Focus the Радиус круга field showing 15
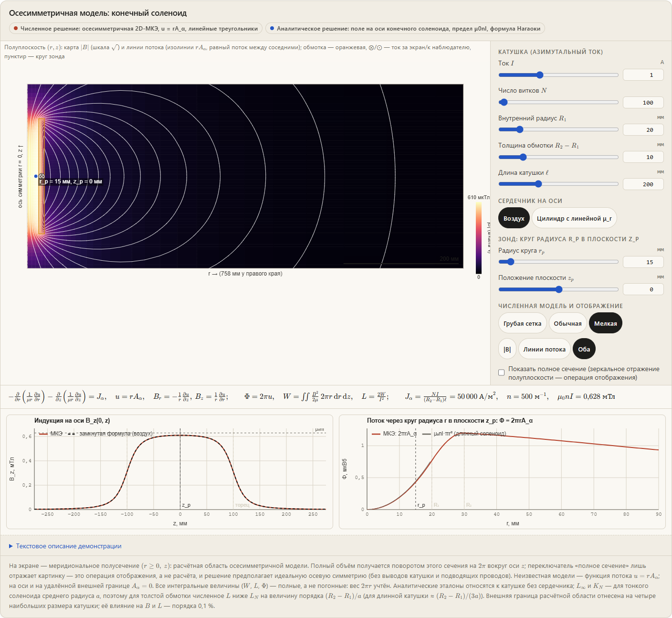Screen dimensions: 672x618 pyautogui.click(x=643, y=262)
